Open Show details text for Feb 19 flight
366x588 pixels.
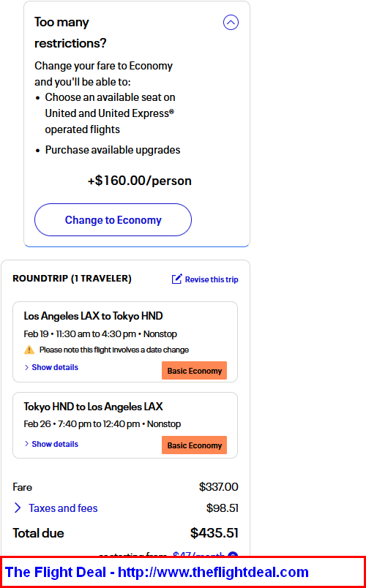pyautogui.click(x=55, y=367)
